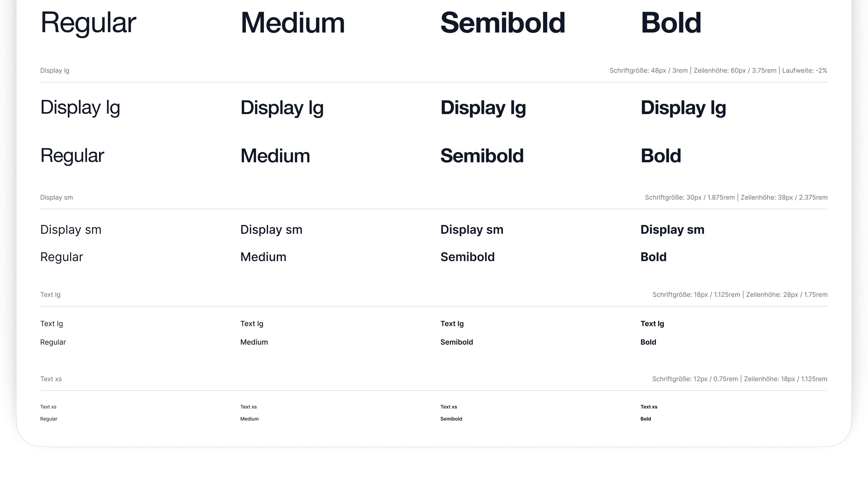Click the largest 'Medium' heading at the top

coord(292,23)
